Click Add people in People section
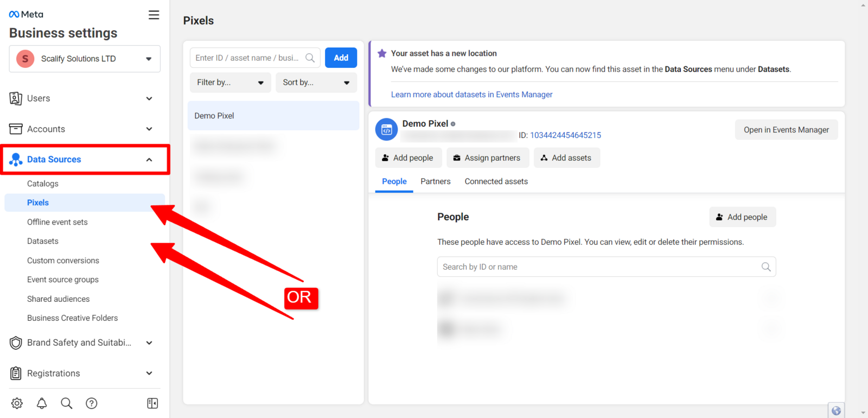 coord(743,217)
